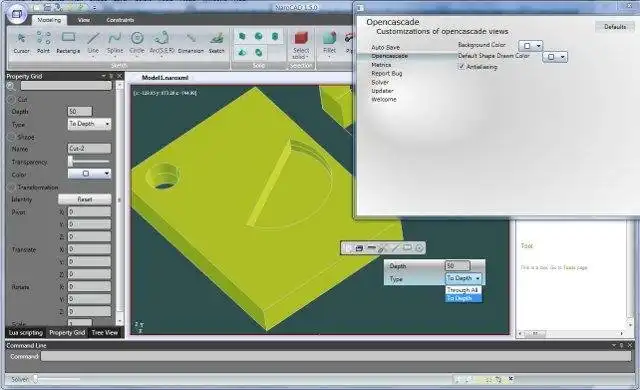This screenshot has height=390, width=640.
Task: Click the red Select solid cube icon
Action: pyautogui.click(x=301, y=39)
